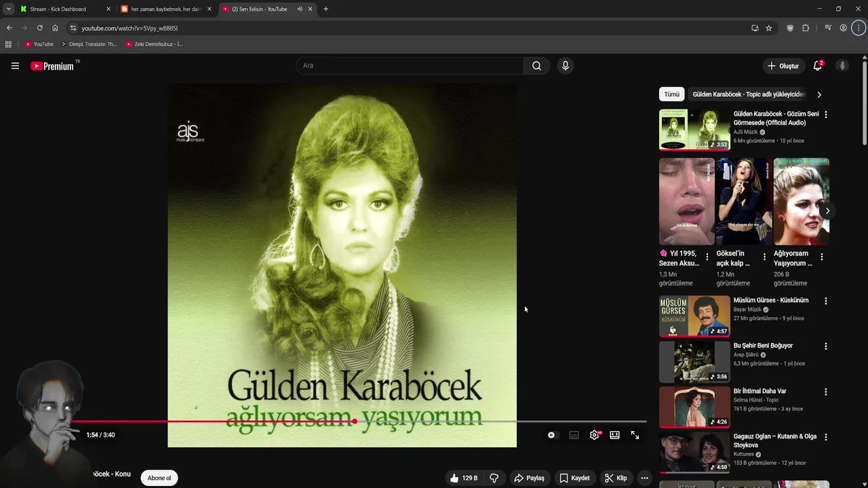Screen dimensions: 868x488
Task: Click the browser address bar URL
Action: click(130, 28)
